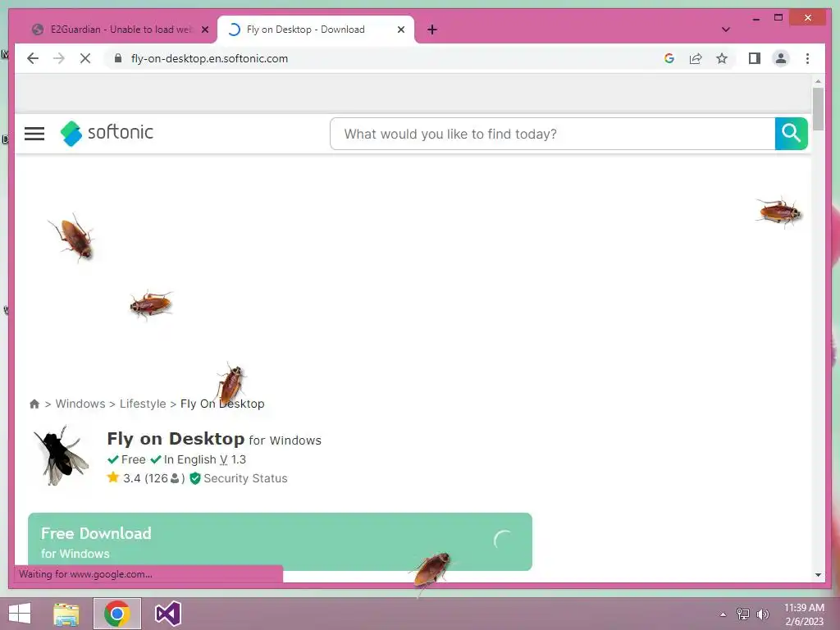Viewport: 840px width, 630px height.
Task: Open the Chrome profile avatar
Action: [x=781, y=58]
